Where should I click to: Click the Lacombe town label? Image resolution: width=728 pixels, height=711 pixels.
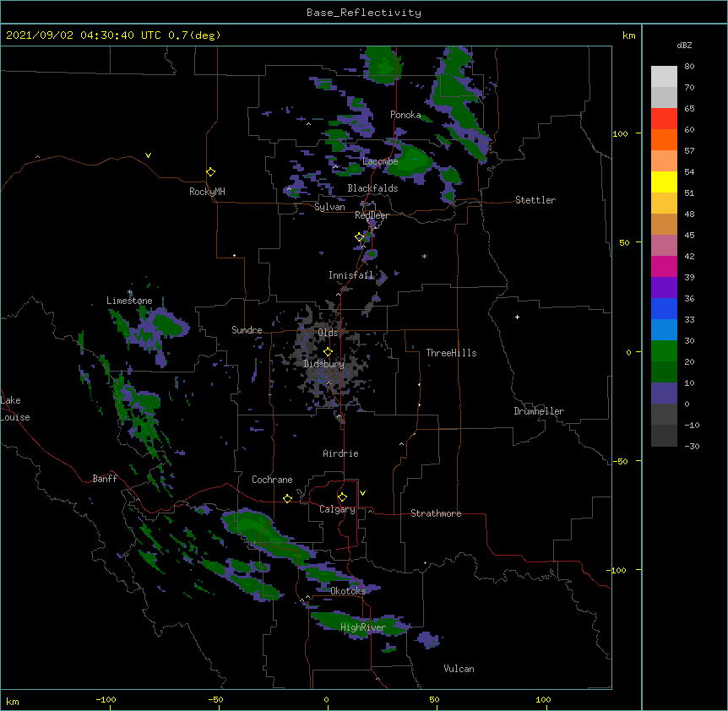(x=380, y=161)
